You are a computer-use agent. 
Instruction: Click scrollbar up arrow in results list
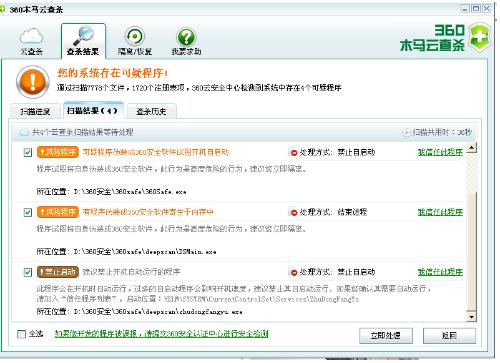(x=471, y=148)
